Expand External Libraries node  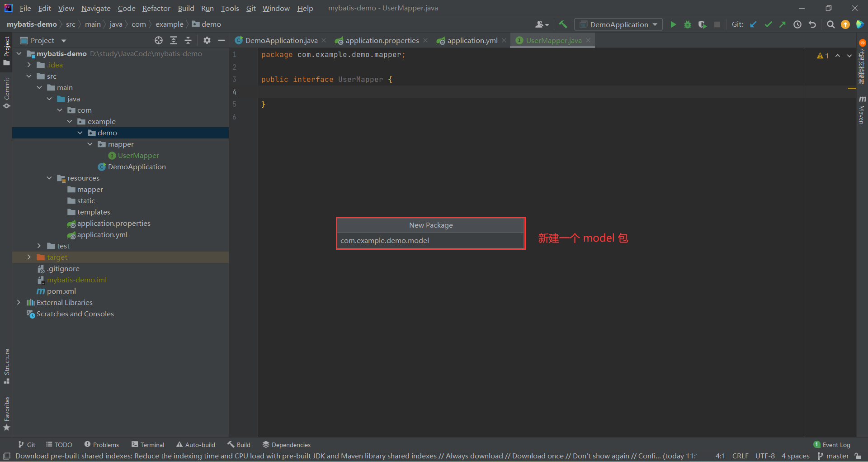(19, 302)
